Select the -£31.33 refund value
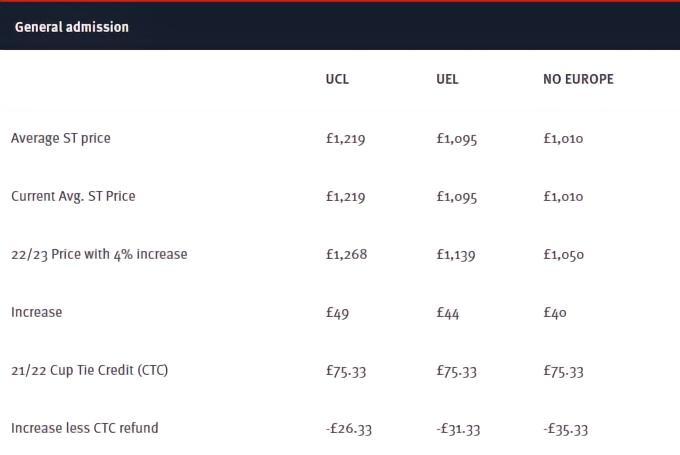The image size is (680, 455). (459, 428)
